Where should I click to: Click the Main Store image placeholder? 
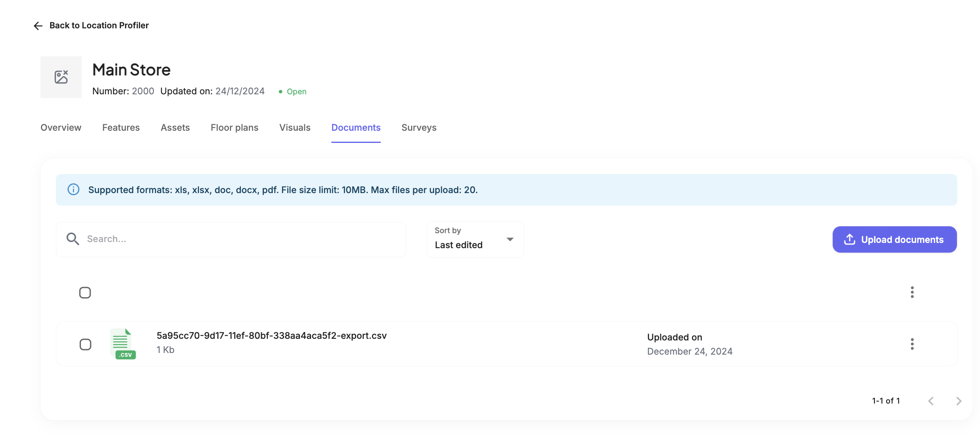pos(61,77)
